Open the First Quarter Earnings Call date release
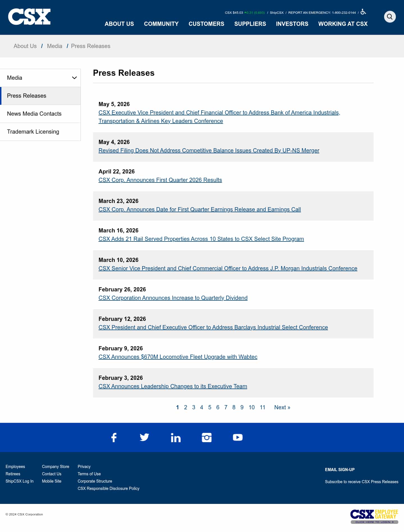This screenshot has width=404, height=532. (199, 209)
